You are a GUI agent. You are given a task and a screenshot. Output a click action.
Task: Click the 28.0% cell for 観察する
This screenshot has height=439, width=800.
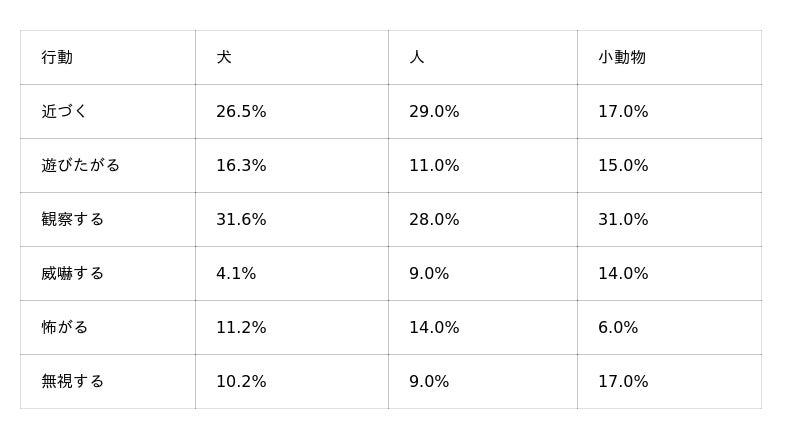(x=434, y=220)
